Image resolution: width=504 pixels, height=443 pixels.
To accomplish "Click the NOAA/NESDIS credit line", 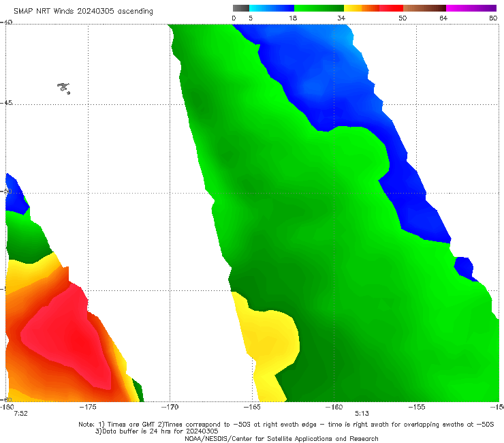I will click(281, 438).
